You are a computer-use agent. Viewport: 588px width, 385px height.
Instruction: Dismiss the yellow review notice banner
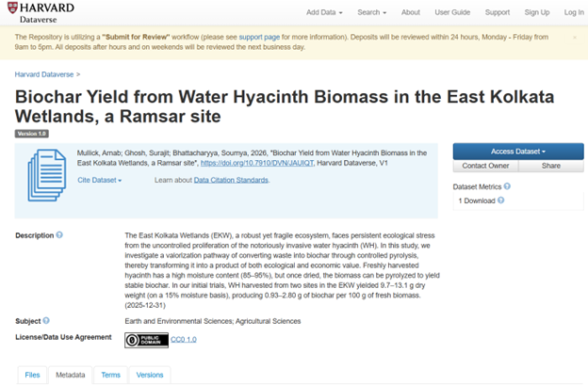(x=575, y=38)
